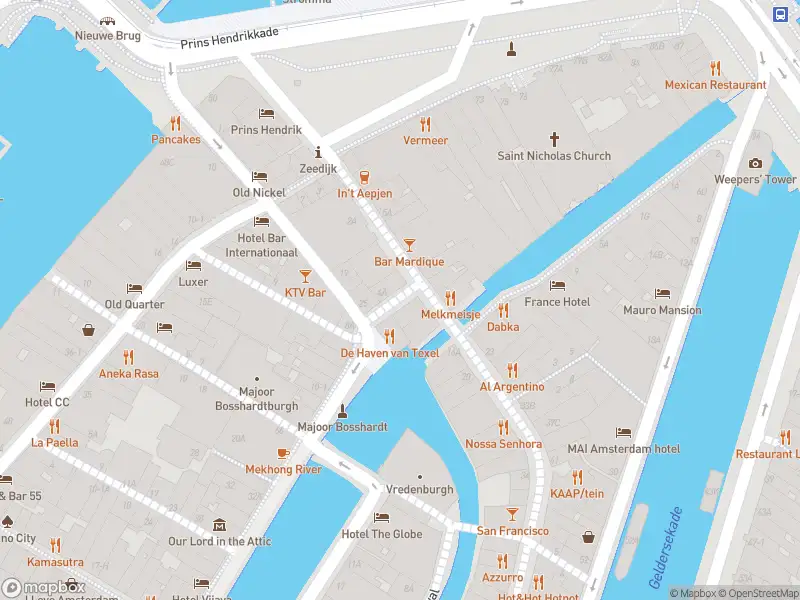The height and width of the screenshot is (600, 800).
Task: Click the Bar Mardique cocktail icon
Action: tap(409, 245)
